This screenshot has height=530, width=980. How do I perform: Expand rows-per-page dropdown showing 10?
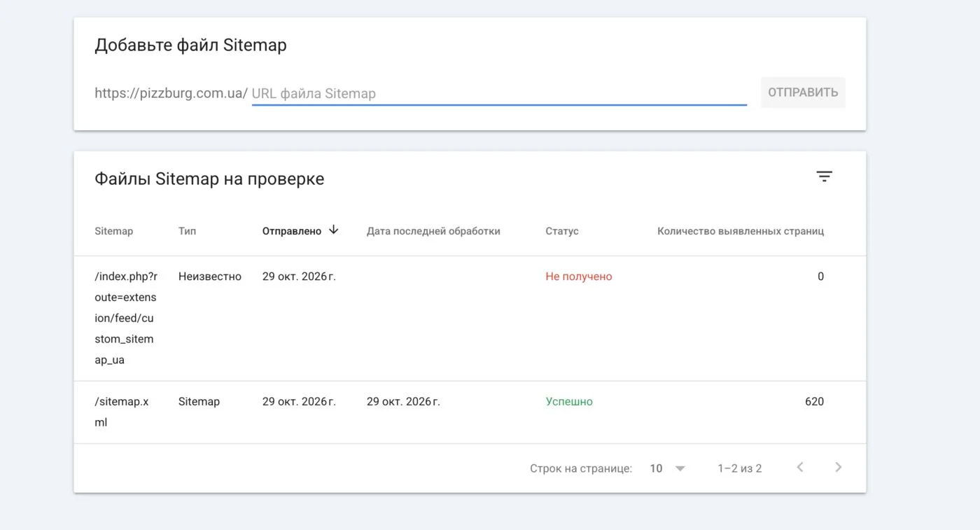[667, 468]
